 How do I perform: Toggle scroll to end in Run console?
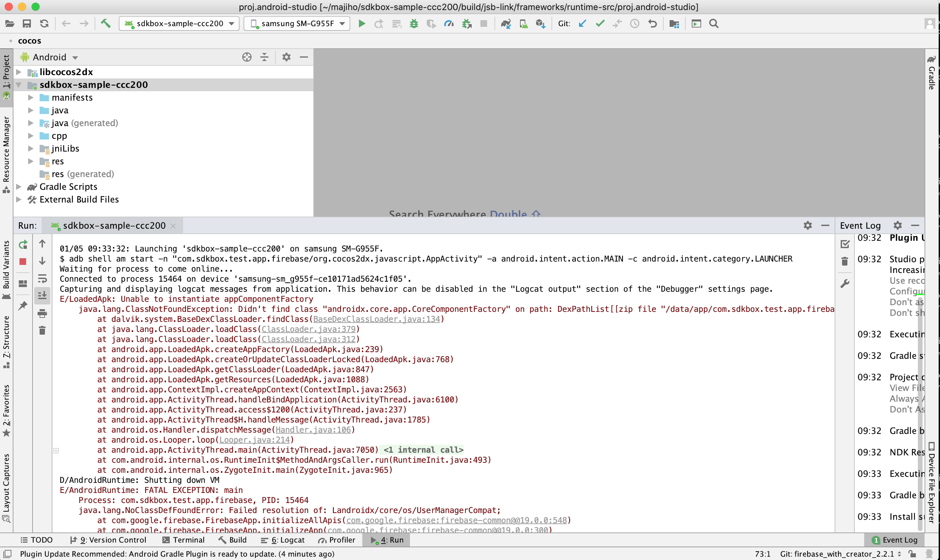(42, 295)
